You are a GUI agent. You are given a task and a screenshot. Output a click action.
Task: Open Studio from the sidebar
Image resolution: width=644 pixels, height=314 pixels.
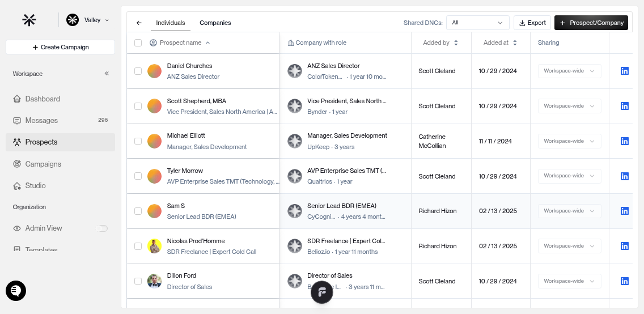click(x=60, y=185)
